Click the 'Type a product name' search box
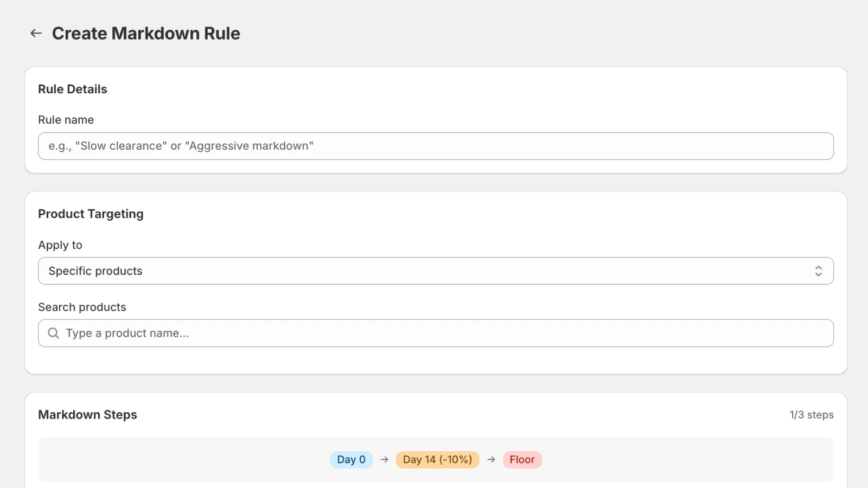The image size is (868, 488). (x=434, y=333)
